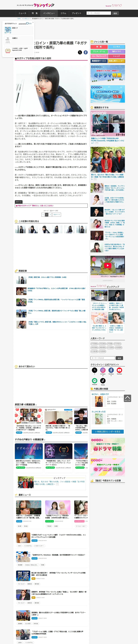The width and height of the screenshot is (138, 644).
Task: Open the 2026年 春アニメ特集 banner
Action: pos(108,467)
